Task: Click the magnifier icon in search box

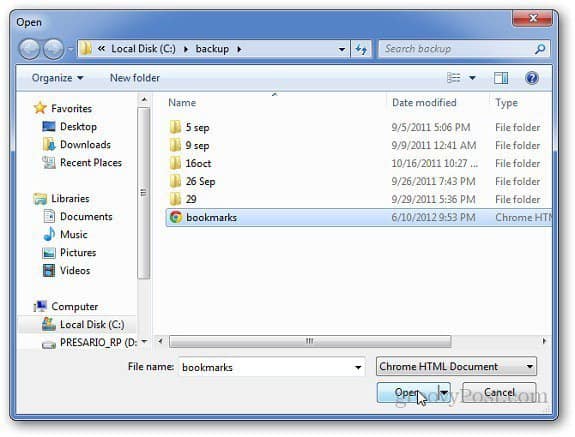Action: [x=540, y=49]
